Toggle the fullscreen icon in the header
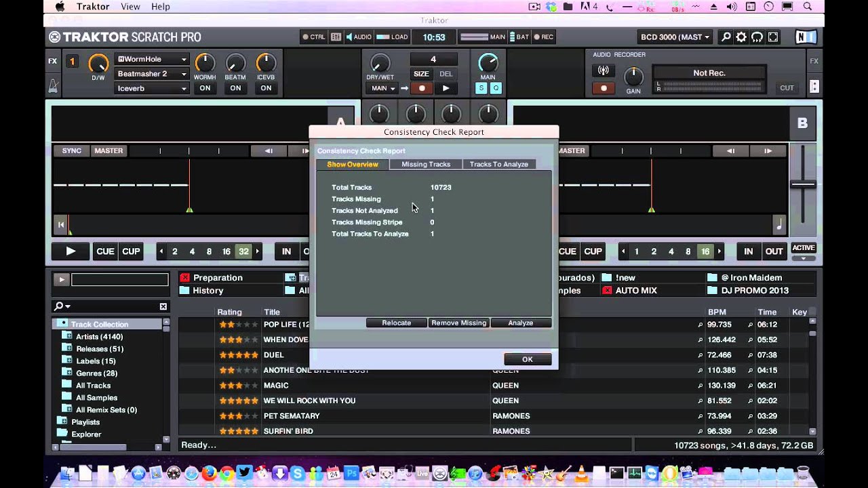 [772, 37]
